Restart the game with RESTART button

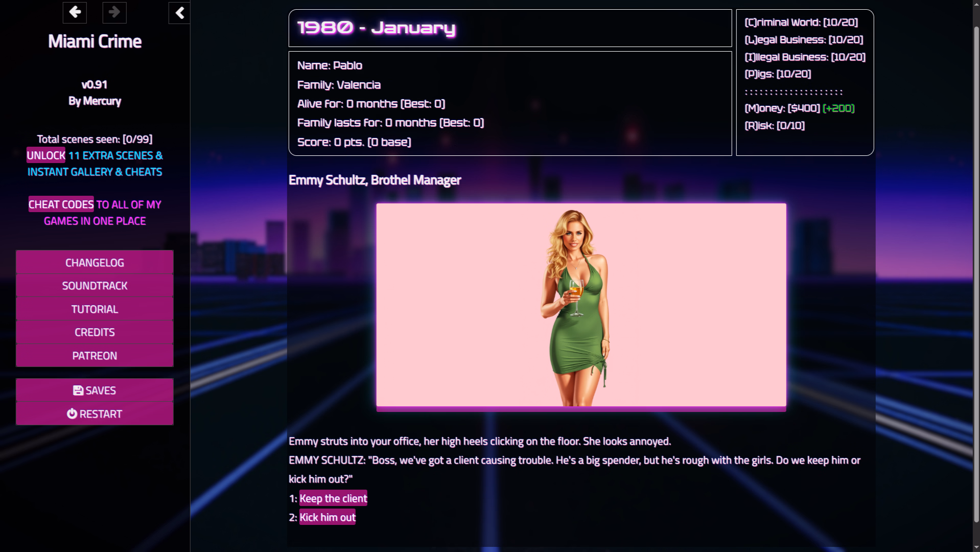95,414
